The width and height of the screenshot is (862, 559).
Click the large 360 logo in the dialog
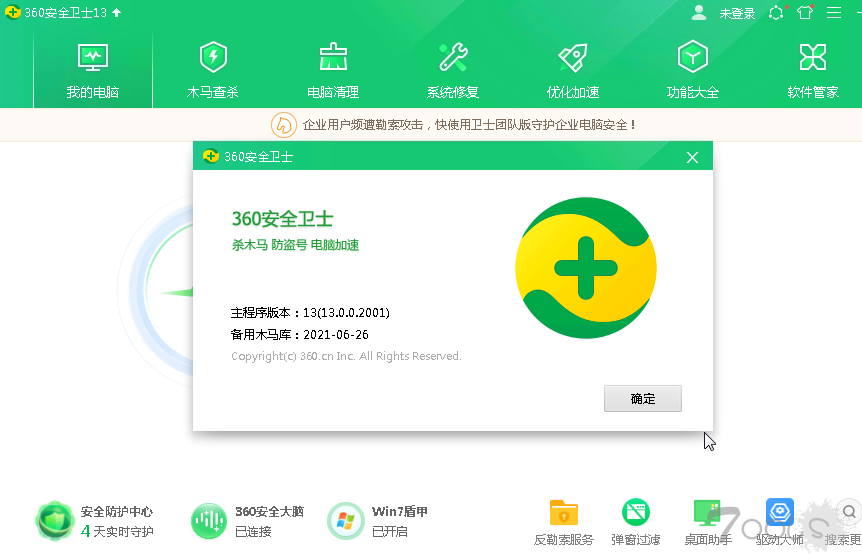(586, 268)
